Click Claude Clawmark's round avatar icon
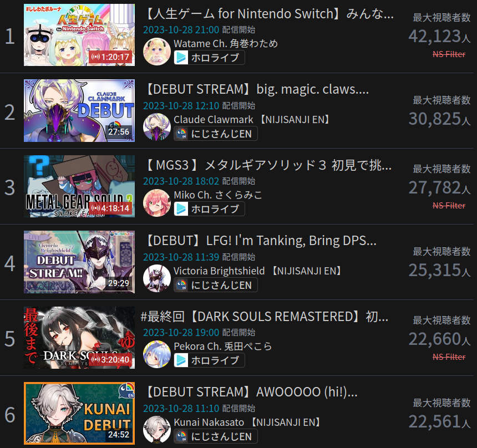The width and height of the screenshot is (477, 448). tap(157, 127)
